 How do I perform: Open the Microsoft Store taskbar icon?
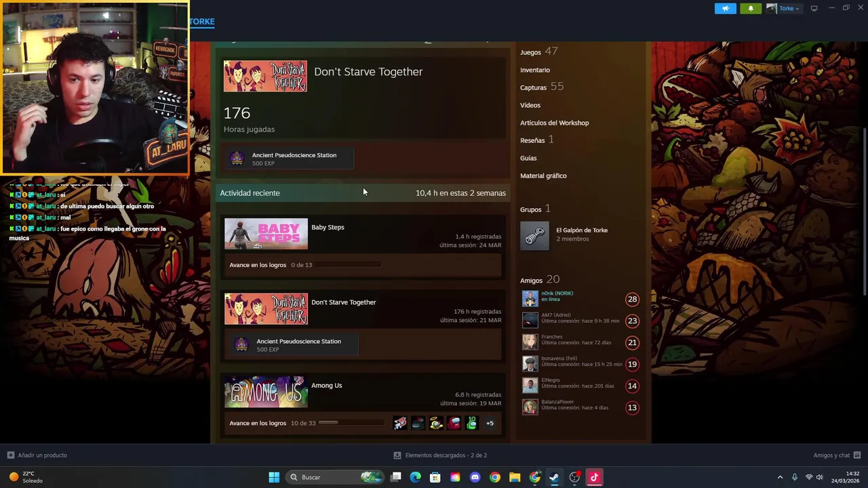435,477
